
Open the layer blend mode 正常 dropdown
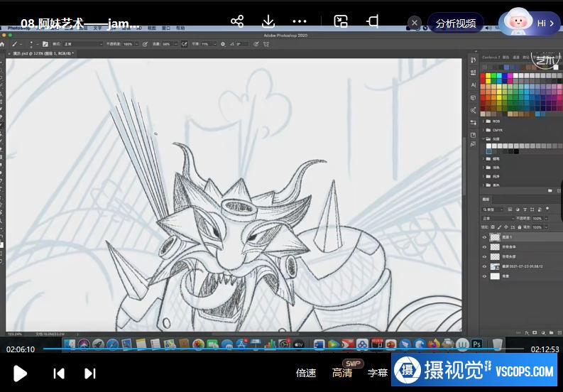498,219
